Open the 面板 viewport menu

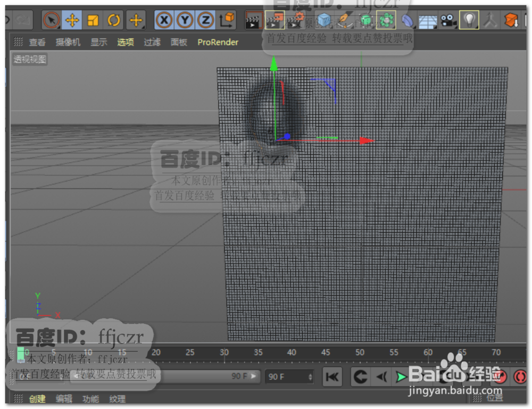point(179,42)
